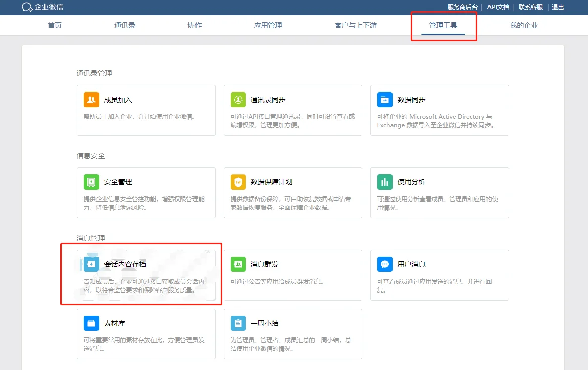Screen dimensions: 588x370
Task: Open the 通讯录同步 card title
Action: click(x=268, y=100)
